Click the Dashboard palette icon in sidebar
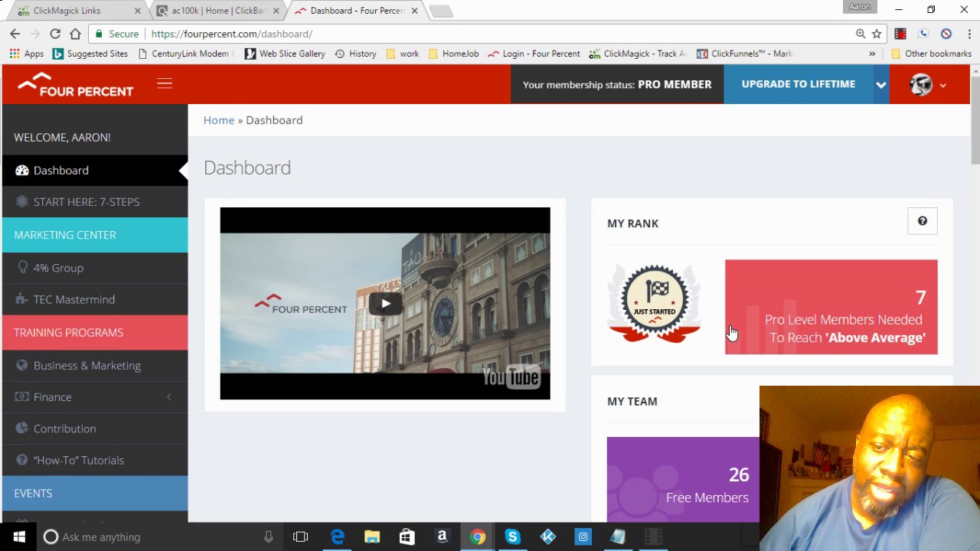Image resolution: width=980 pixels, height=551 pixels. tap(22, 170)
